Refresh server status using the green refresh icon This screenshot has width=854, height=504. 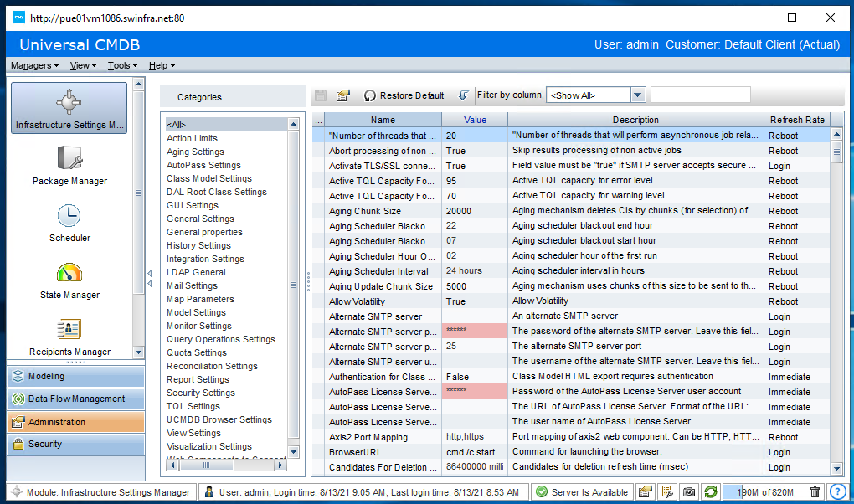click(x=710, y=492)
